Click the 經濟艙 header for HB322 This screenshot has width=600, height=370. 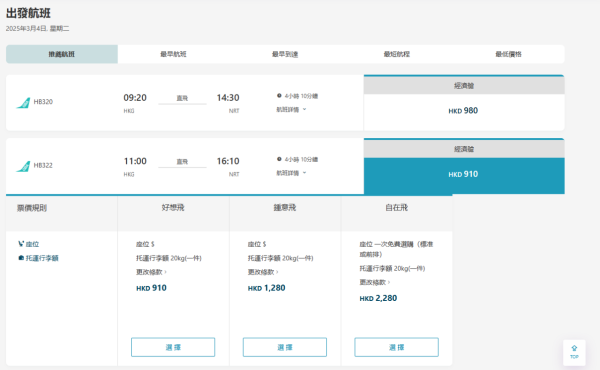click(464, 149)
